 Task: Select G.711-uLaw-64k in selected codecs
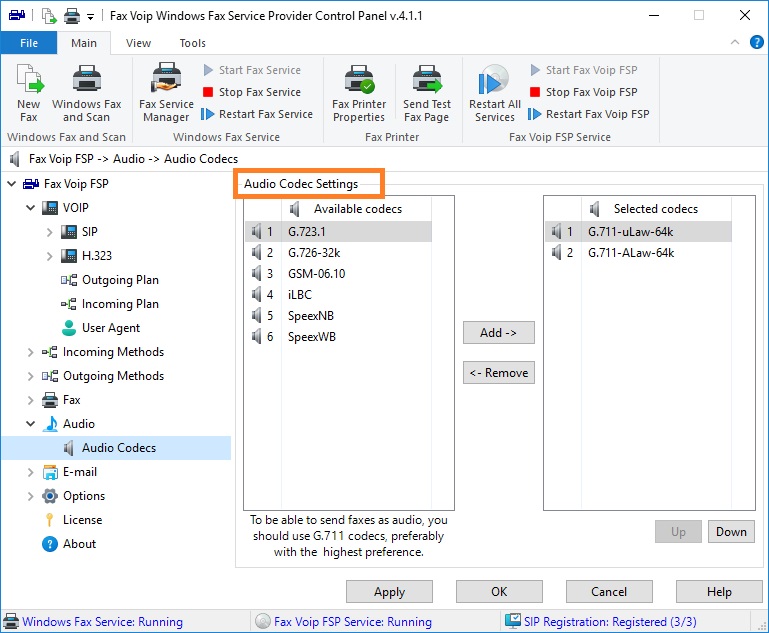coord(638,231)
